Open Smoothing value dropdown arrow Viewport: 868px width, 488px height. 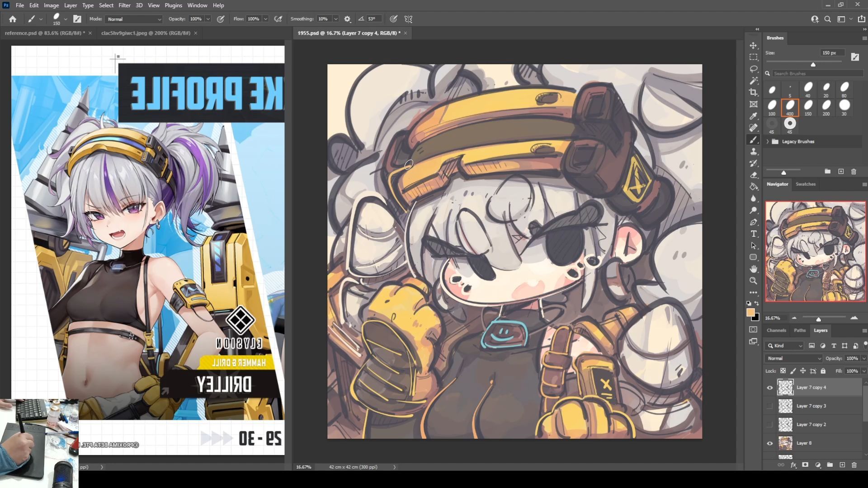point(335,19)
